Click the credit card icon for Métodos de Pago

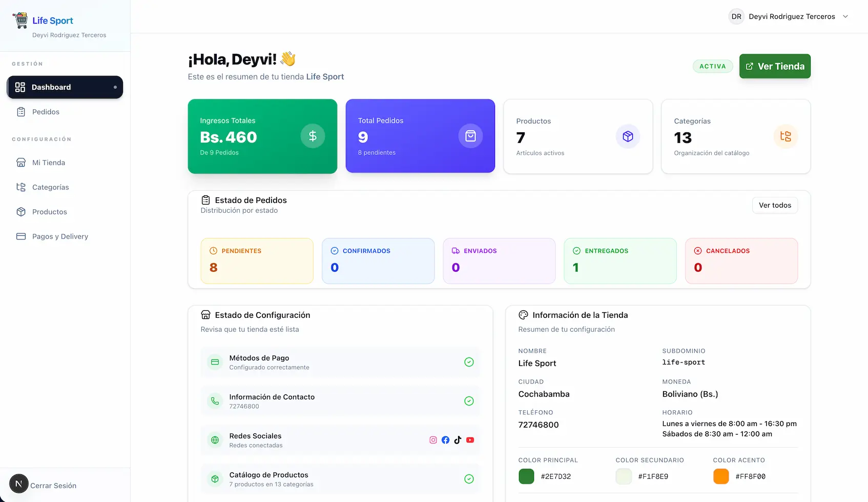[215, 362]
